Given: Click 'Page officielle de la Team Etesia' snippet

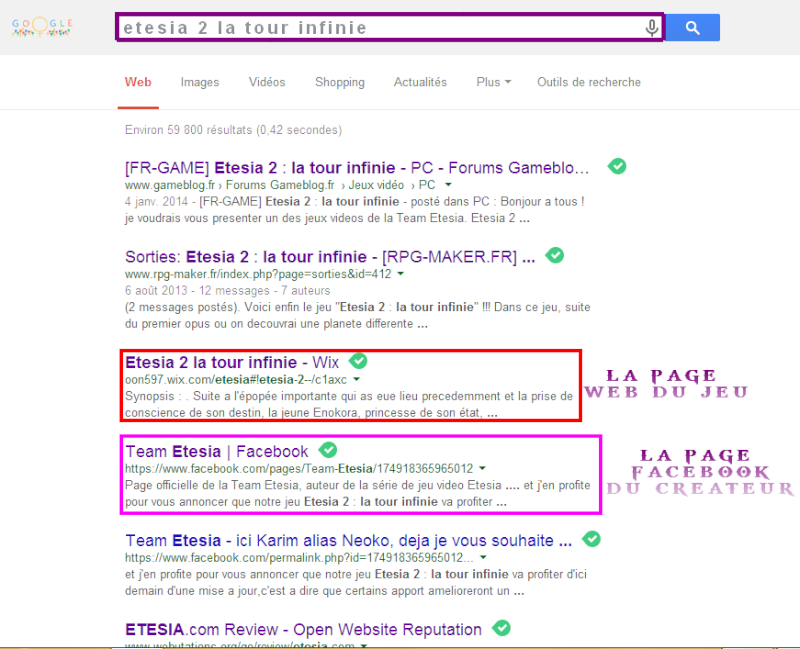Looking at the screenshot, I should tap(358, 493).
